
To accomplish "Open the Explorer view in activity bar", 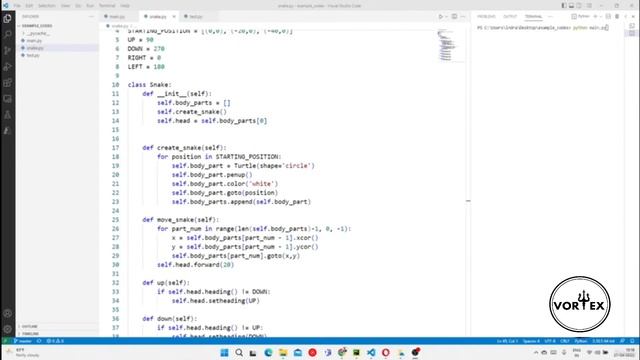I will 7,19.
